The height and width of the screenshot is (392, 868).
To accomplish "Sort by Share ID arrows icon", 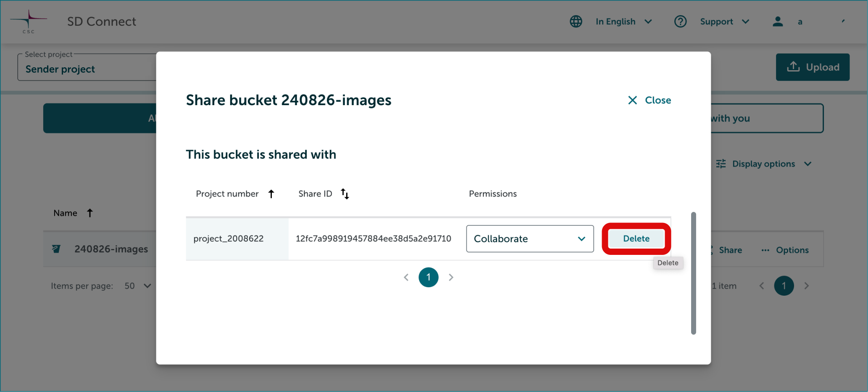I will [345, 194].
